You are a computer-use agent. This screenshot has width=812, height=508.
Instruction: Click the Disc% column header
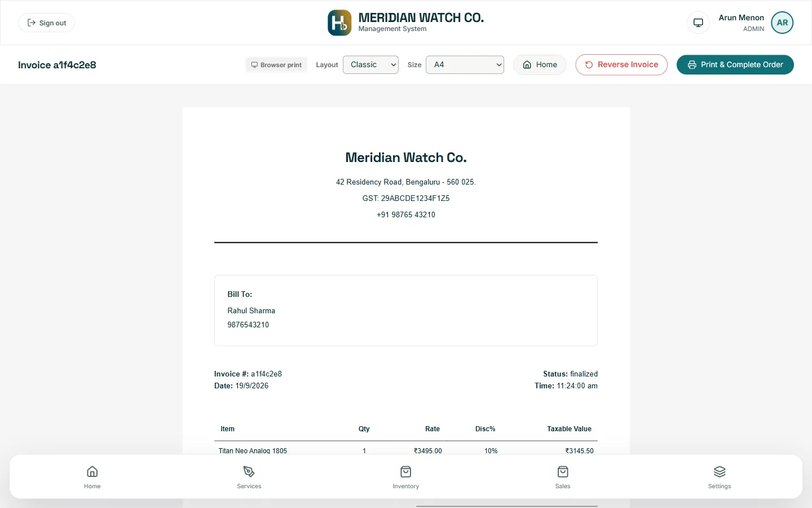485,429
